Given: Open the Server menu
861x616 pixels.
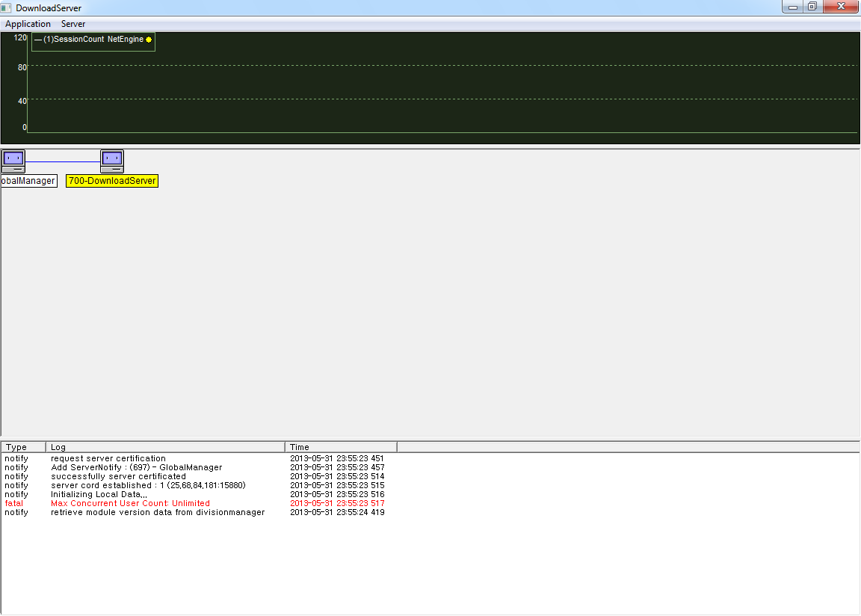Looking at the screenshot, I should click(73, 24).
